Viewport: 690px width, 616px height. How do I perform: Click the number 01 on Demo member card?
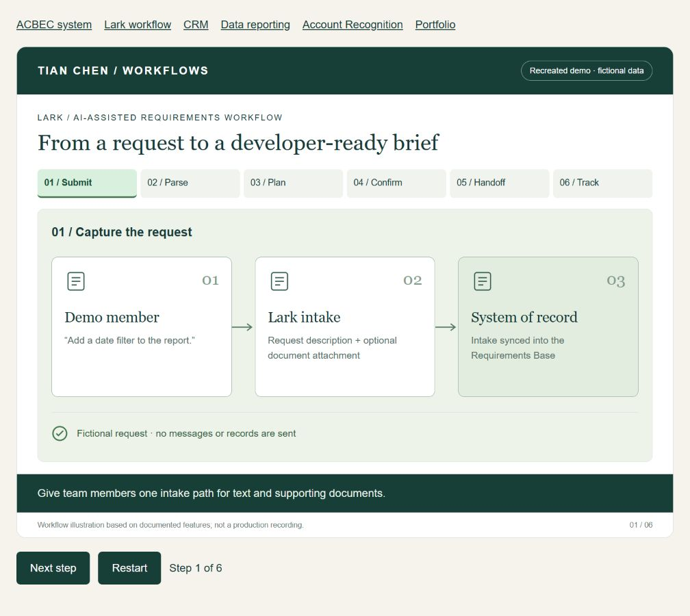coord(210,281)
